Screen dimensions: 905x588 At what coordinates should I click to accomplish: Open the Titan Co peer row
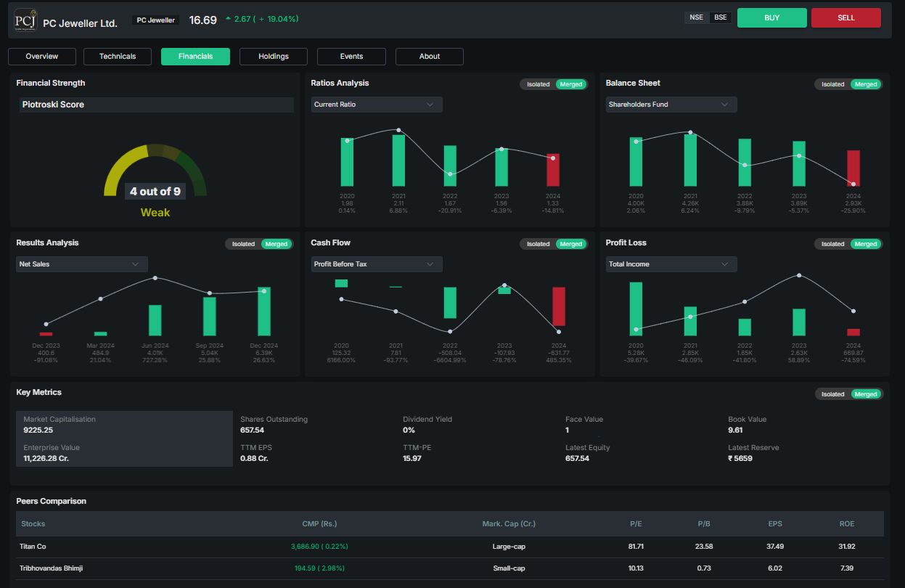450,546
